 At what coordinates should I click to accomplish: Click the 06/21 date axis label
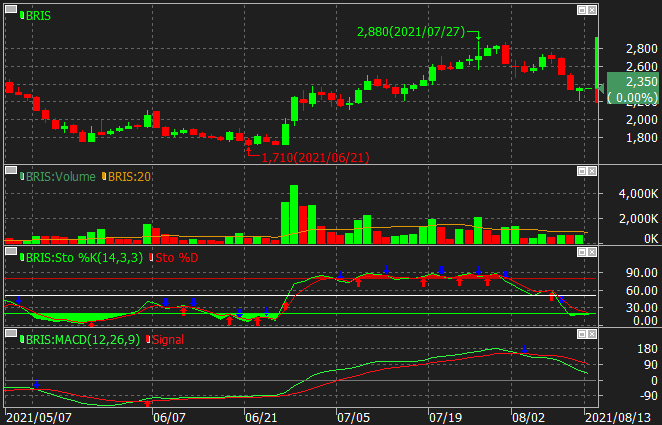261,418
